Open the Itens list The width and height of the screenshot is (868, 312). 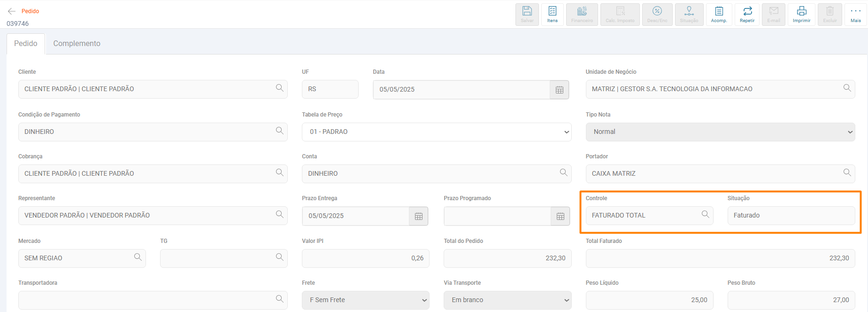coord(553,14)
